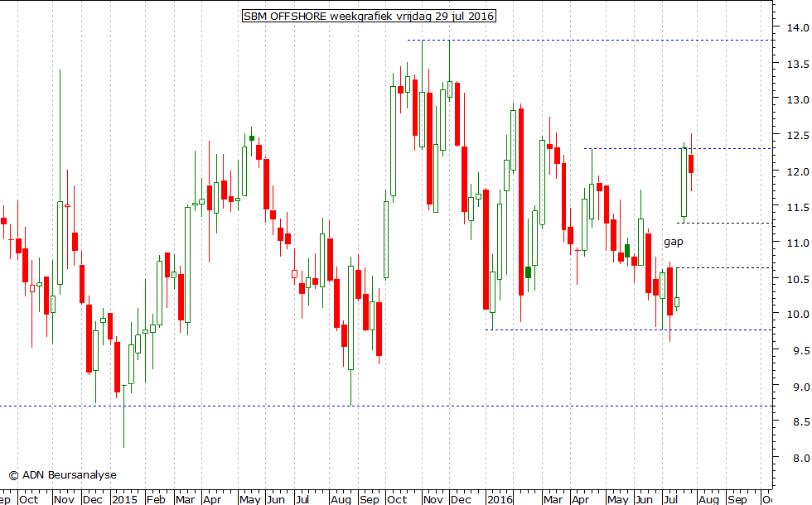Image resolution: width=812 pixels, height=505 pixels.
Task: Click the 12.5 price axis label
Action: tap(798, 136)
